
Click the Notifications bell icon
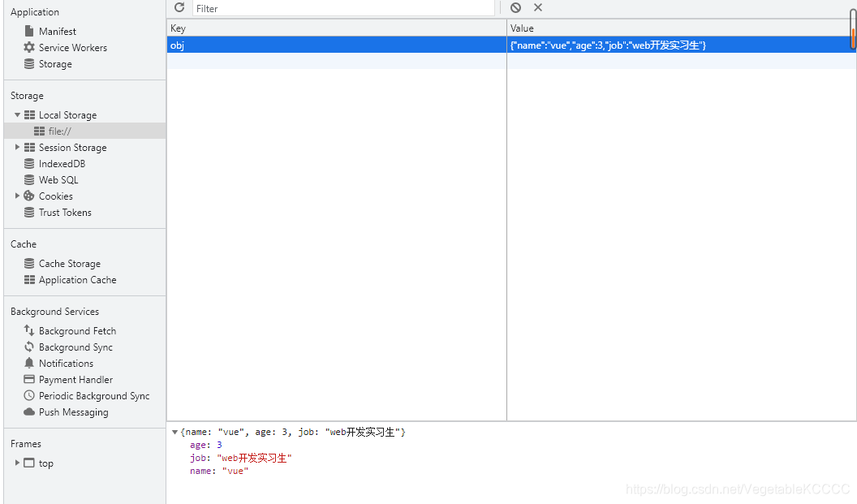click(x=29, y=363)
